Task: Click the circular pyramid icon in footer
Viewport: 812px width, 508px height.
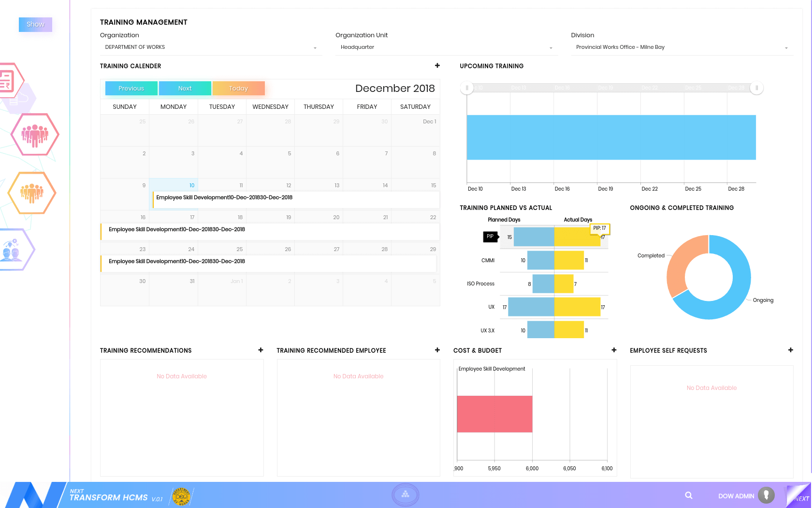Action: click(x=405, y=494)
